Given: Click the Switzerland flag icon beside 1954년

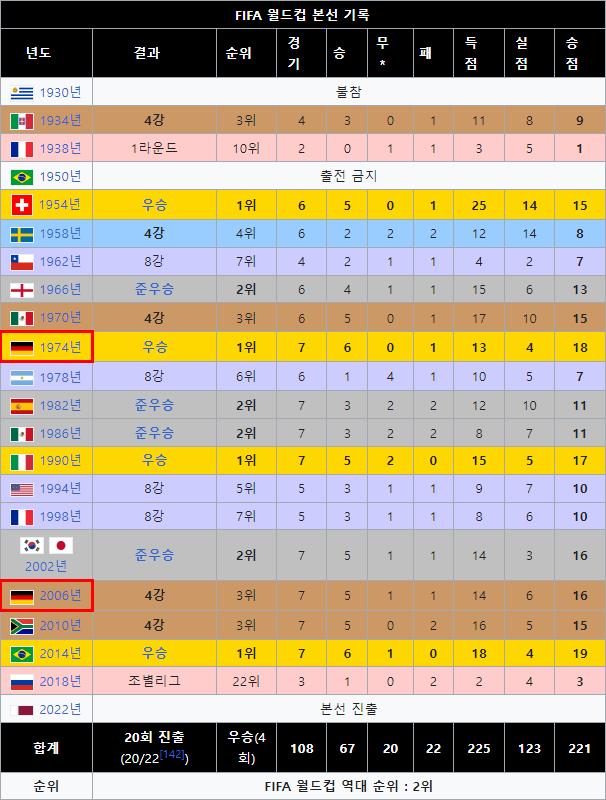Looking at the screenshot, I should pos(22,205).
